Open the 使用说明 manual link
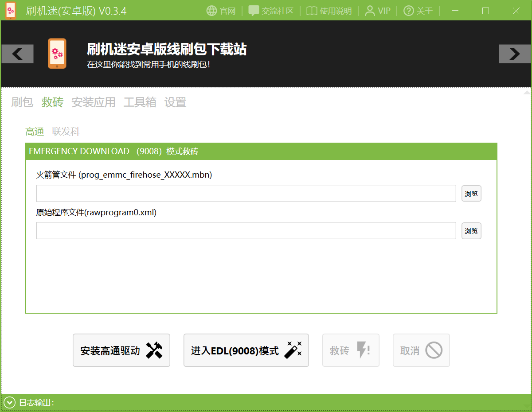The image size is (532, 412). [x=329, y=11]
